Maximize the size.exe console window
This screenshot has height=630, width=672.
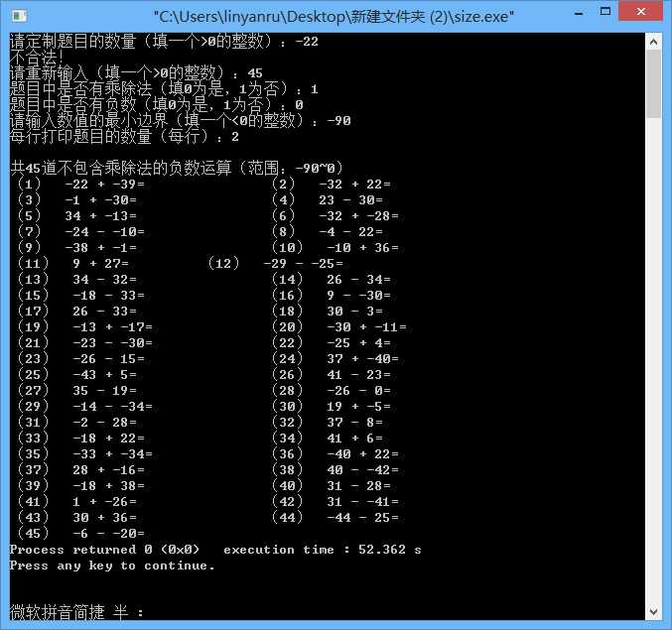[605, 12]
